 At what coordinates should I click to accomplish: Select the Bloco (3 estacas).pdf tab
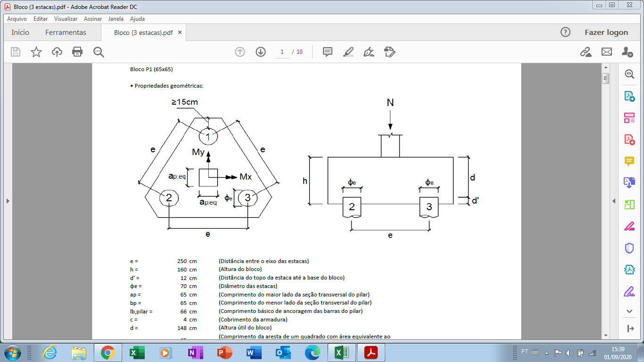[x=143, y=33]
